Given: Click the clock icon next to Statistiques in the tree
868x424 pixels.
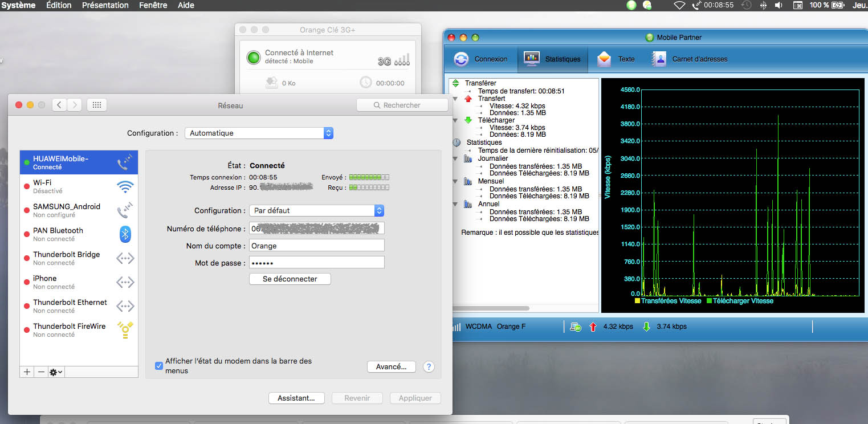Looking at the screenshot, I should (x=457, y=142).
